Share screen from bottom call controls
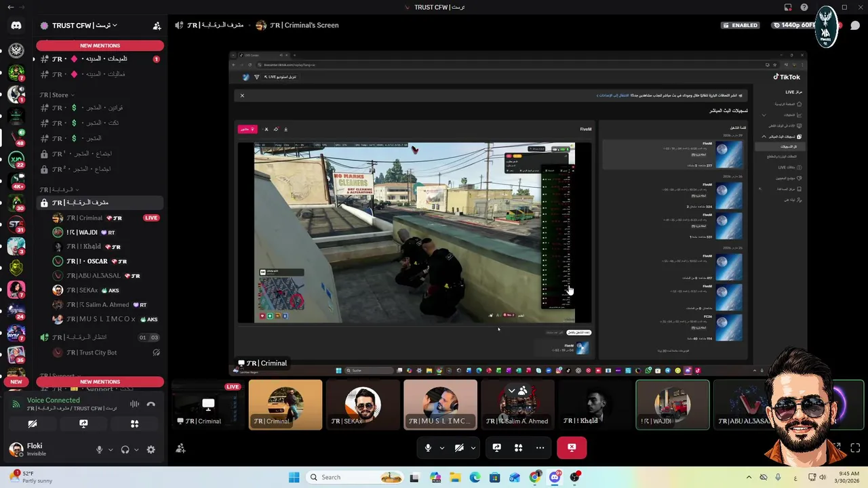Screen dimensions: 868x488 496,447
